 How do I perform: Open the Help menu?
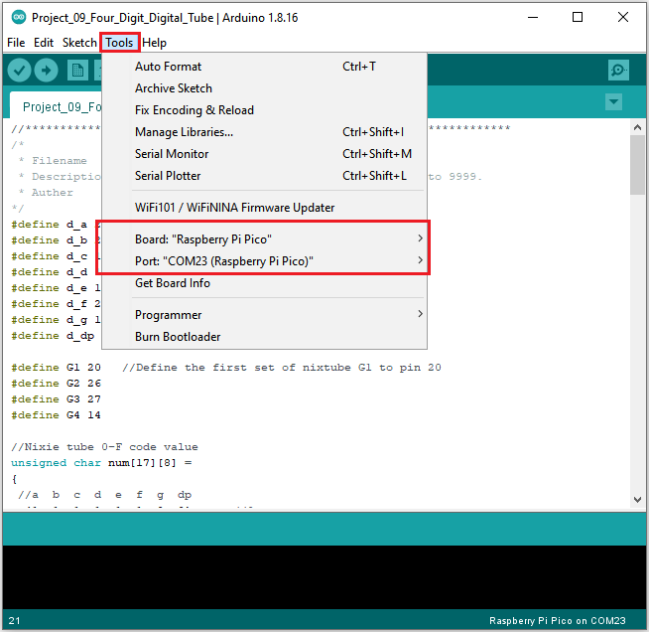tap(154, 43)
